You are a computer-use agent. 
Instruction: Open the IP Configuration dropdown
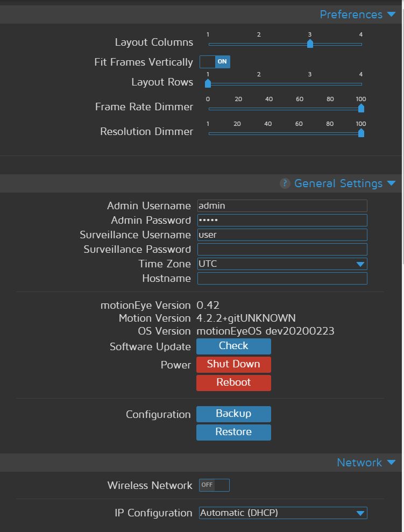[360, 513]
